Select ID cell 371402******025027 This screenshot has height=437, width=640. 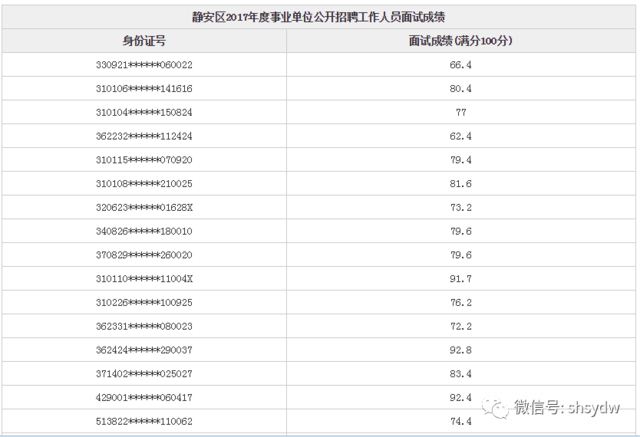144,374
